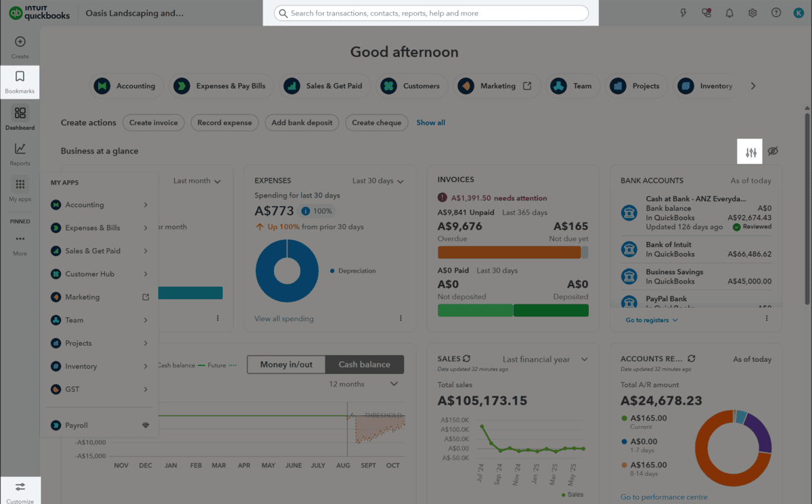
Task: Click the Create cheque button
Action: (377, 122)
